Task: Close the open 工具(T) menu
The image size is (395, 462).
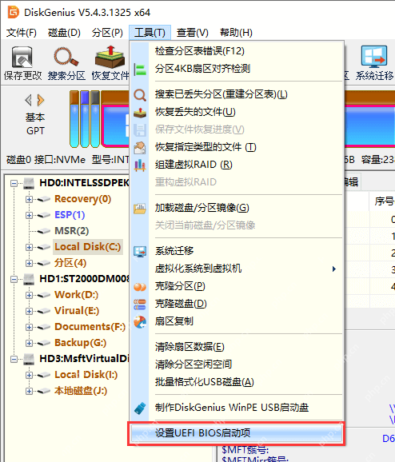Action: (x=150, y=33)
